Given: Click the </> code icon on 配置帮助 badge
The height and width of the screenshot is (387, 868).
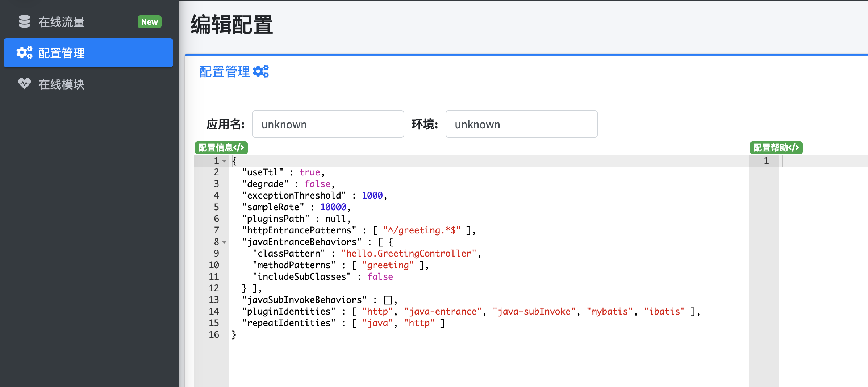Looking at the screenshot, I should click(x=794, y=147).
